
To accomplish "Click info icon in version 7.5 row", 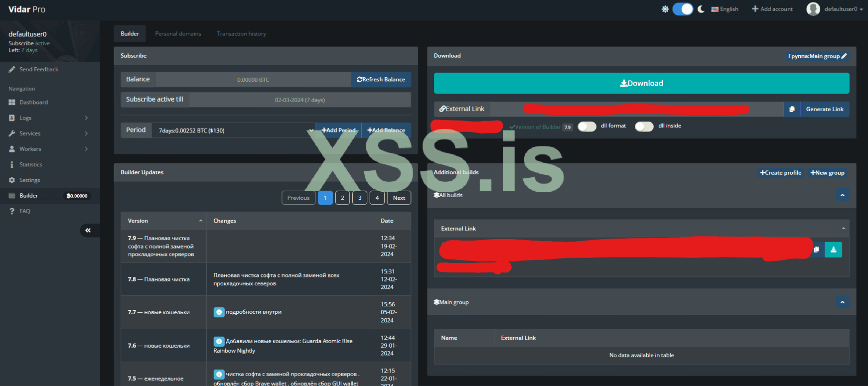I will pyautogui.click(x=219, y=374).
